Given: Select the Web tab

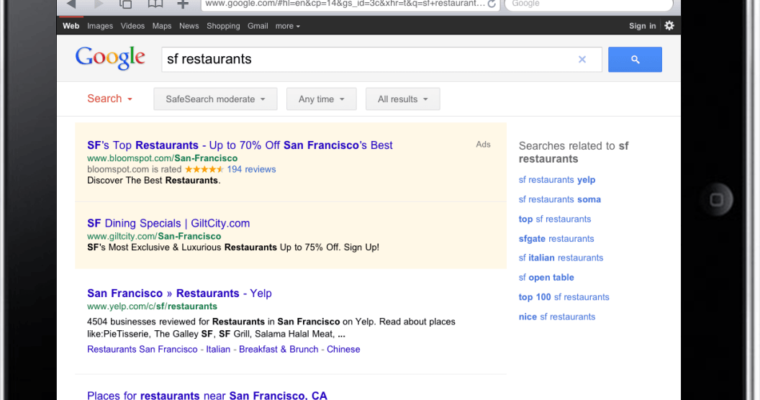Looking at the screenshot, I should tap(71, 26).
